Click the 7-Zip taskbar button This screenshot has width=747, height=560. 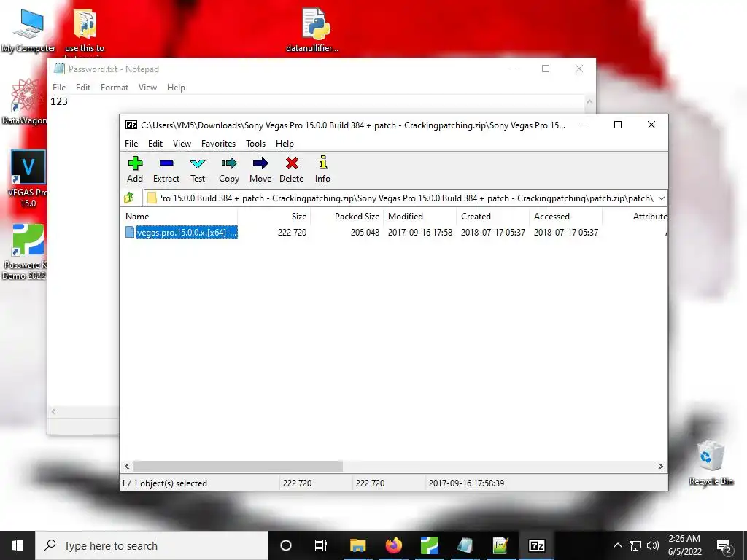536,545
